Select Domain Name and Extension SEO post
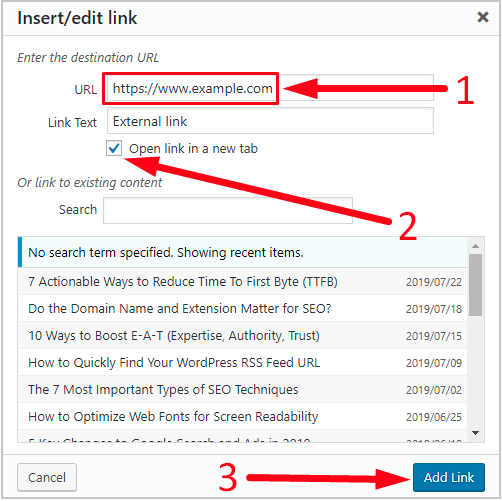 (242, 309)
